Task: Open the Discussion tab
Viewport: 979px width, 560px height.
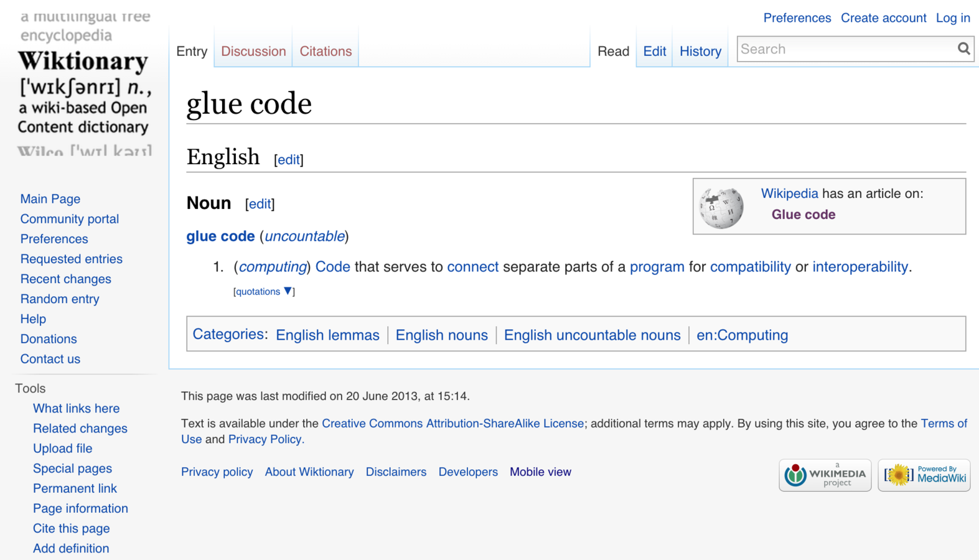Action: tap(253, 51)
